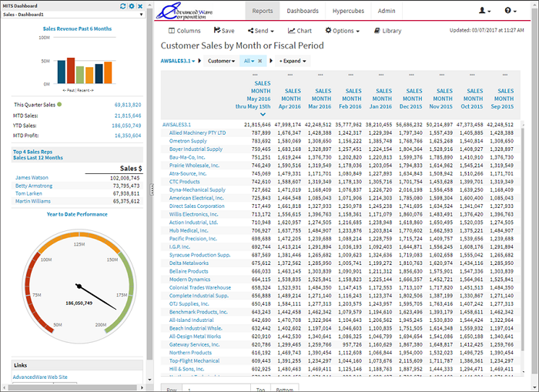539x392 pixels.
Task: Click the This Quarter Sales value 69,813,820
Action: (x=128, y=105)
